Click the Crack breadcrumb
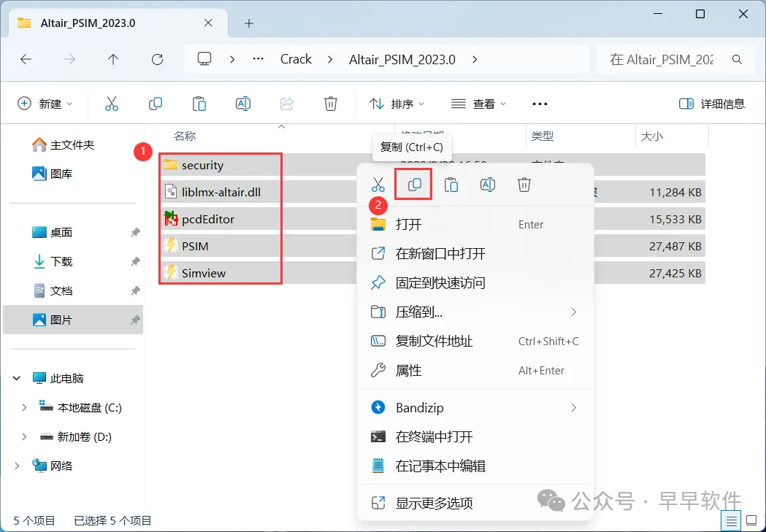The height and width of the screenshot is (532, 766). coord(296,60)
